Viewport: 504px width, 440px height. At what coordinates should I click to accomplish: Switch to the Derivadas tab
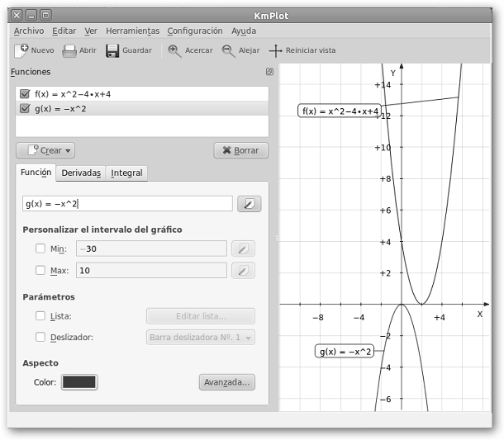tap(81, 173)
